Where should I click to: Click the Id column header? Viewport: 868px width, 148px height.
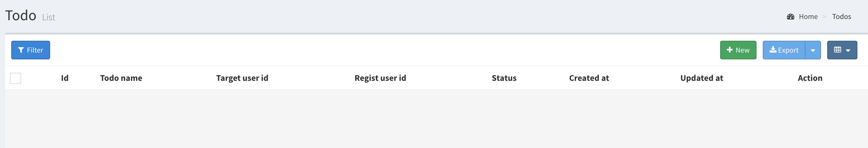click(65, 78)
